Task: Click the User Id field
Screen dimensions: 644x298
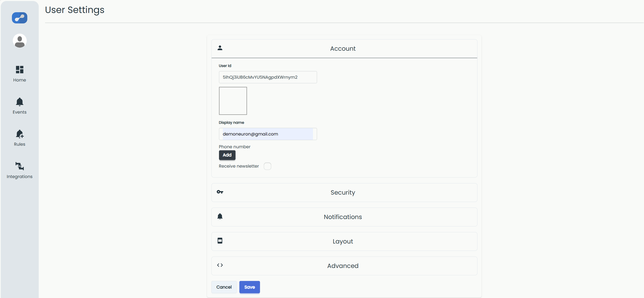Action: [268, 77]
